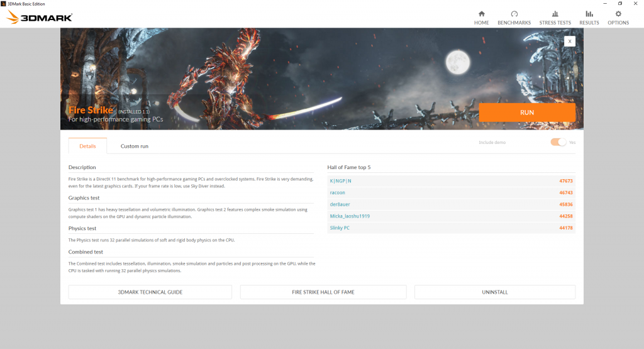Click the 3DMark Basic Edition title bar icon
The image size is (644, 349).
tap(3, 4)
